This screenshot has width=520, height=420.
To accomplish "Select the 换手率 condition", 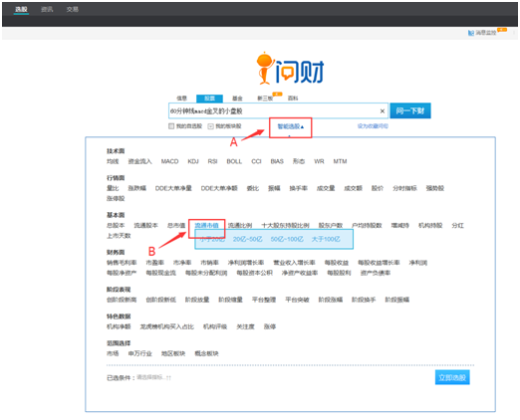I will coord(298,188).
